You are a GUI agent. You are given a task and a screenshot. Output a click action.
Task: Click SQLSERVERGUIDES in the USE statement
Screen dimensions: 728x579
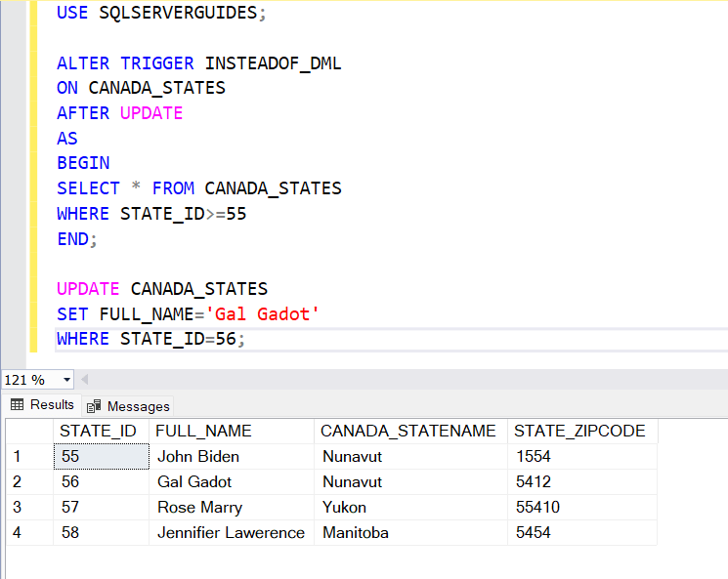coord(178,13)
